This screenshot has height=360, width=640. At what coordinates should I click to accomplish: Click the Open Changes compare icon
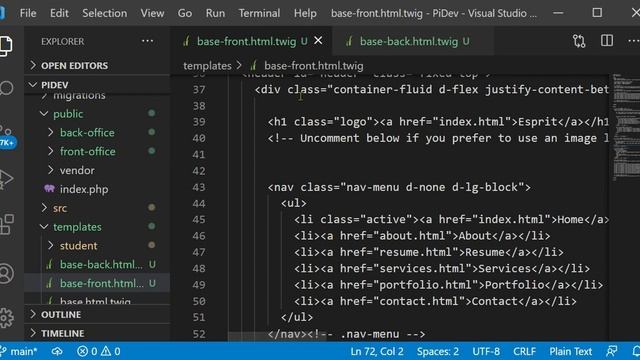pos(579,41)
